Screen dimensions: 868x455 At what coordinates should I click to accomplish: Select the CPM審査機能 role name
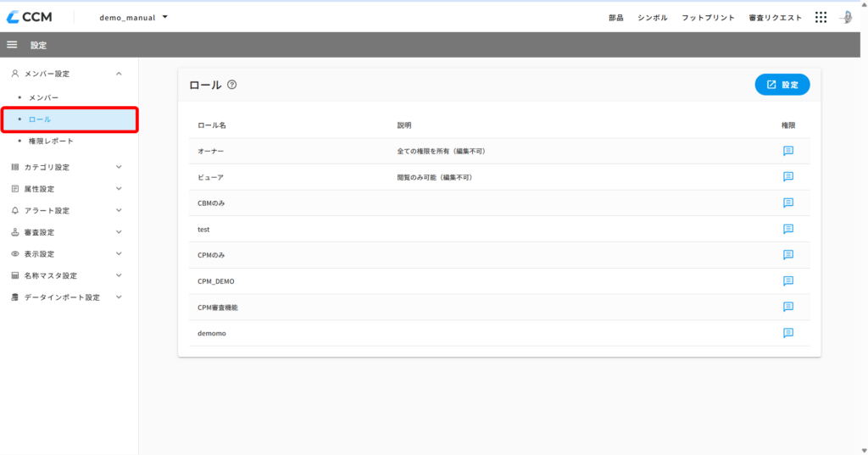[218, 308]
